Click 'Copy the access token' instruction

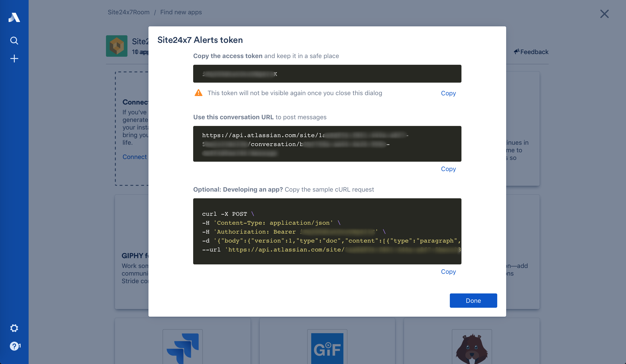[228, 56]
